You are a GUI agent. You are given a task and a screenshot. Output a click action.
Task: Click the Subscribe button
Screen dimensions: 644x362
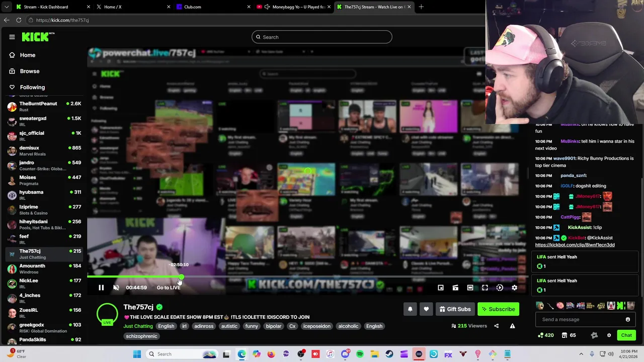tap(498, 309)
